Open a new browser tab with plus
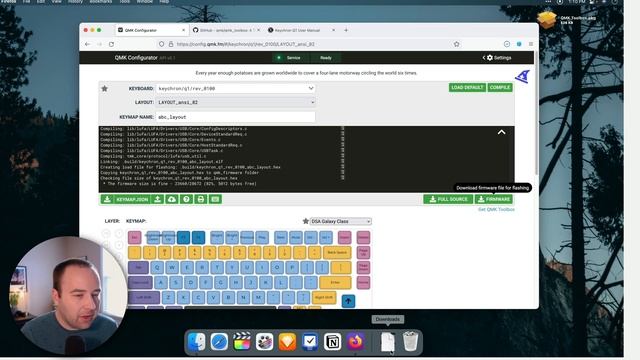The image size is (640, 360). pyautogui.click(x=346, y=30)
